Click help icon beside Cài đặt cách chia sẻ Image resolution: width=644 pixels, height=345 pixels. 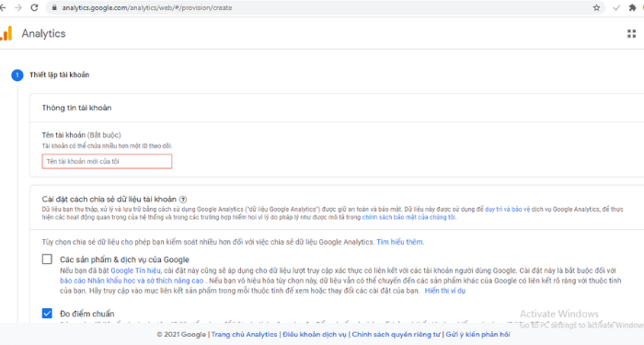pos(183,200)
